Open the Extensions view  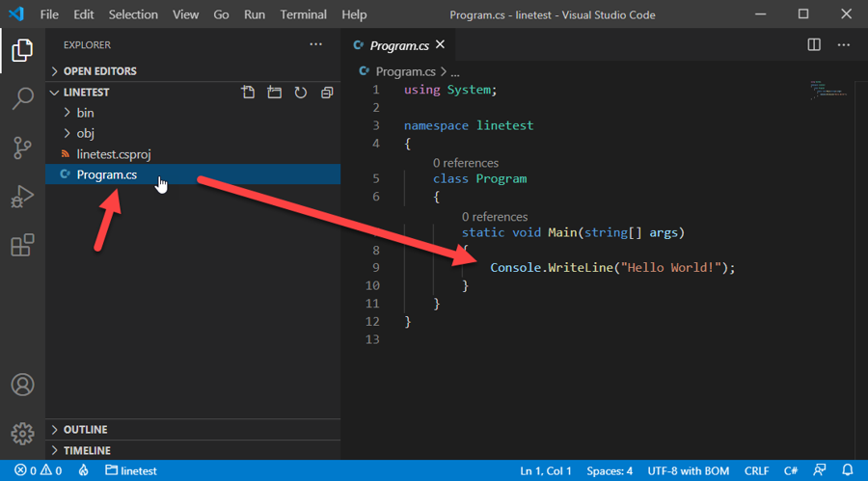(x=22, y=246)
